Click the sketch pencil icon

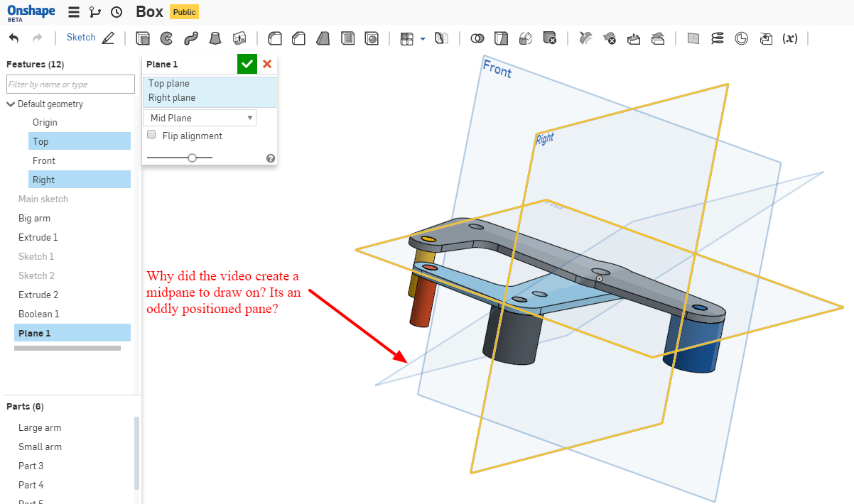108,38
